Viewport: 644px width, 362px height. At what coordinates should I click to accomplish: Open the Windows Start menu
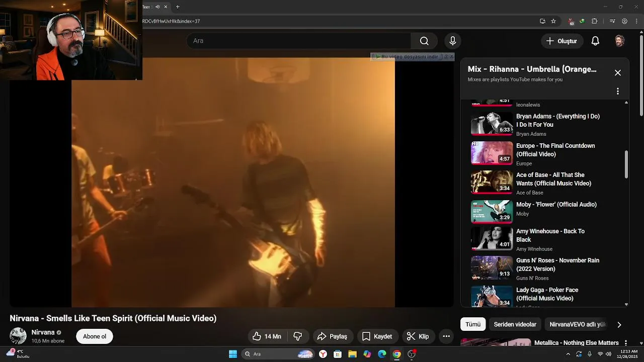[x=233, y=354]
